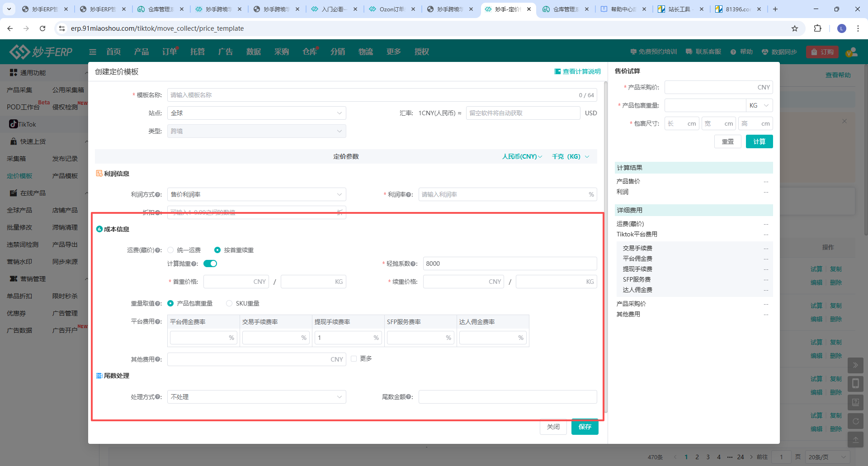This screenshot has width=868, height=466.
Task: Open the 订单 menu in top navigation
Action: [x=170, y=52]
